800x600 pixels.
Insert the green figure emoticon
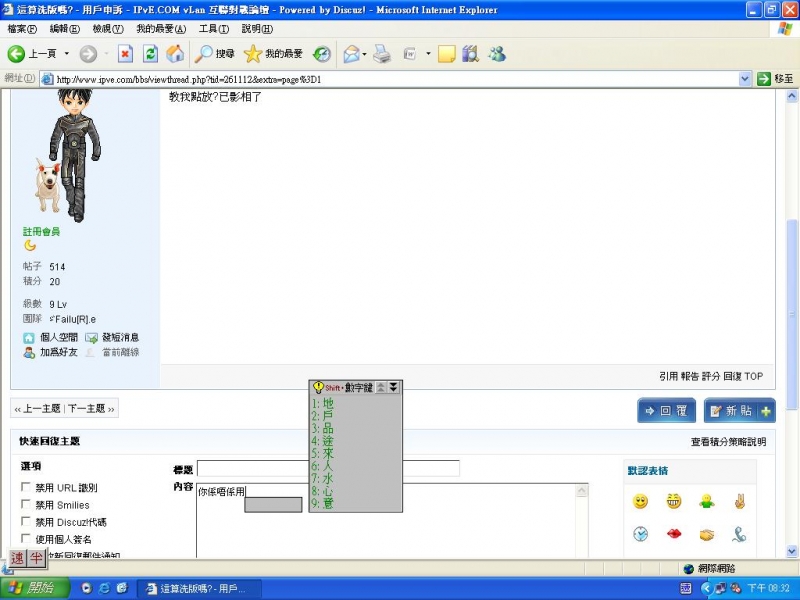click(x=707, y=501)
